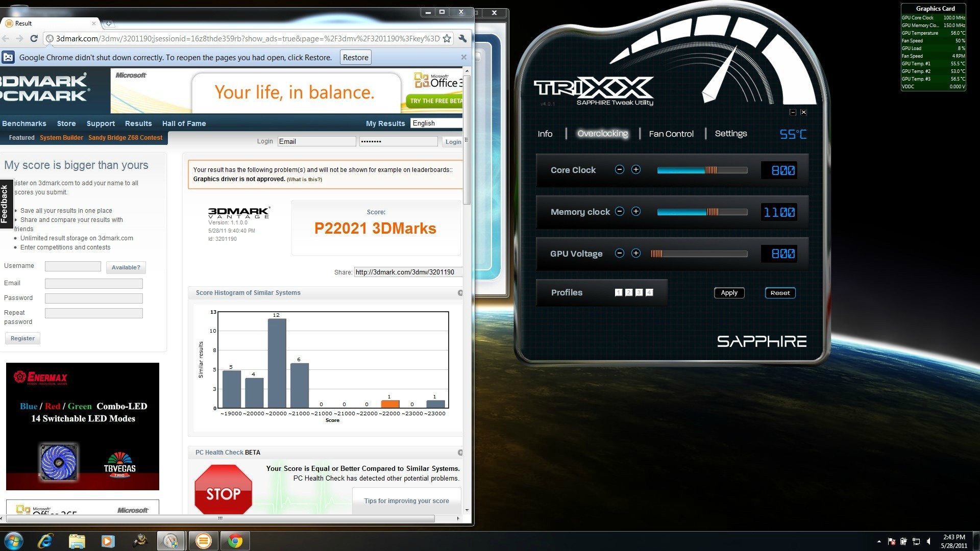The image size is (980, 551).
Task: Increase Memory clock with plus icon
Action: (636, 211)
